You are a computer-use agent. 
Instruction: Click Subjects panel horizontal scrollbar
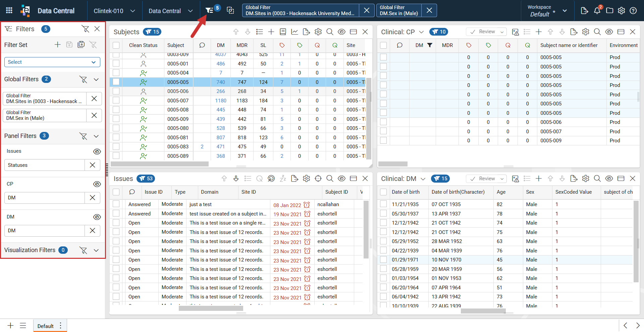160,164
